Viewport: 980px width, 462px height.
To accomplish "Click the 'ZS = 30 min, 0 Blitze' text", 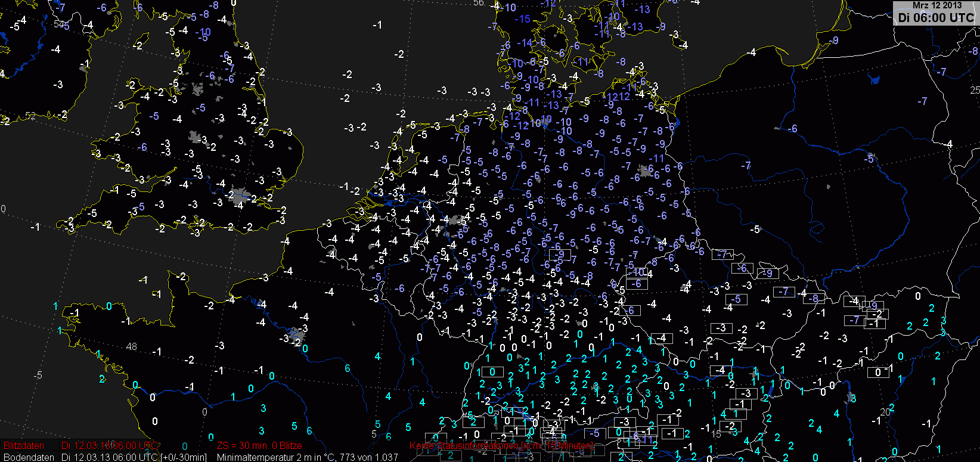I will tap(259, 446).
